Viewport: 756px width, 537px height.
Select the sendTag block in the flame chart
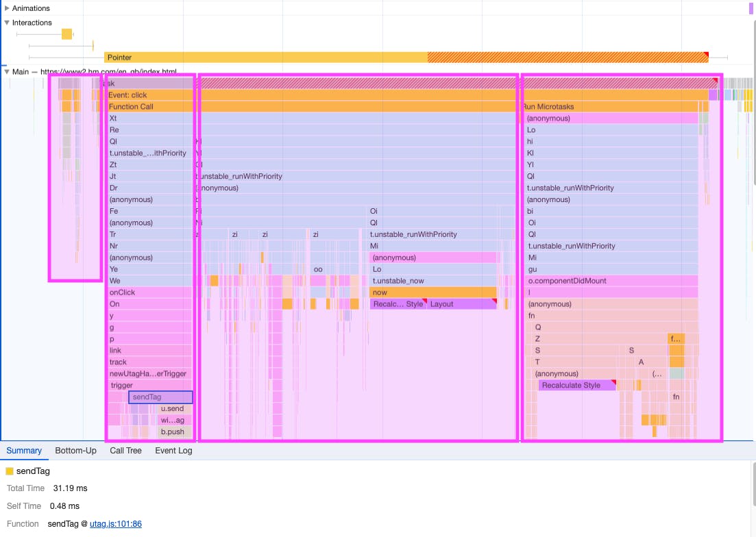pyautogui.click(x=159, y=397)
